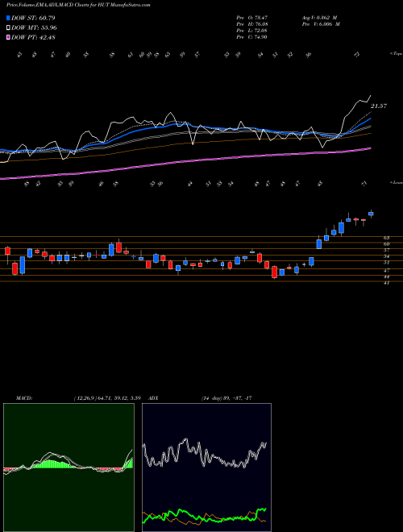This screenshot has width=403, height=532.
Task: Click the latest blue candlestick at far right
Action: pyautogui.click(x=371, y=214)
